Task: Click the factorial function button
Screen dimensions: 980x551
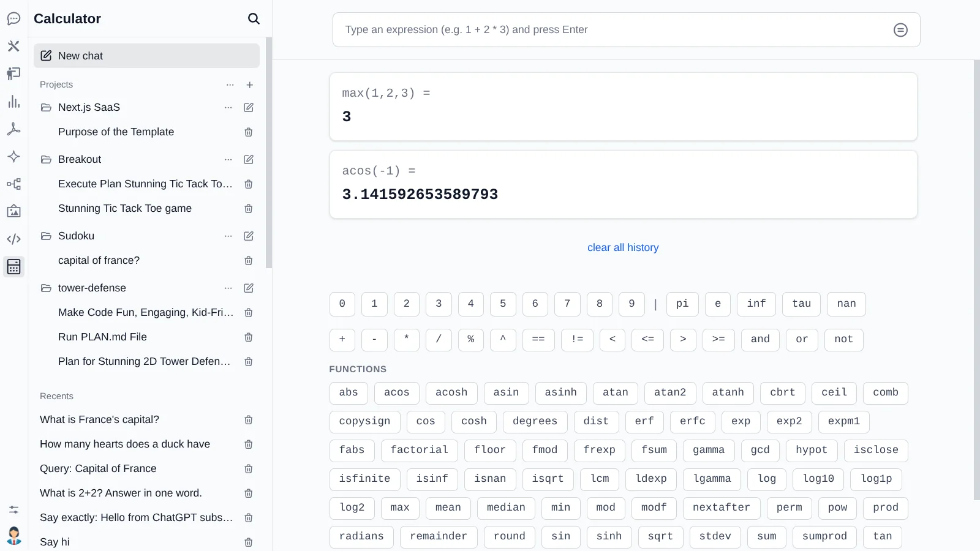Action: coord(420,450)
